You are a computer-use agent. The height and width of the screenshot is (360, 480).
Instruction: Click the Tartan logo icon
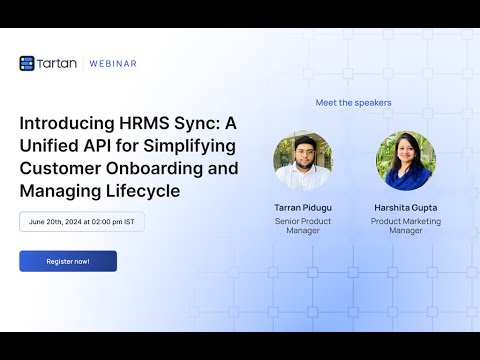pos(27,63)
